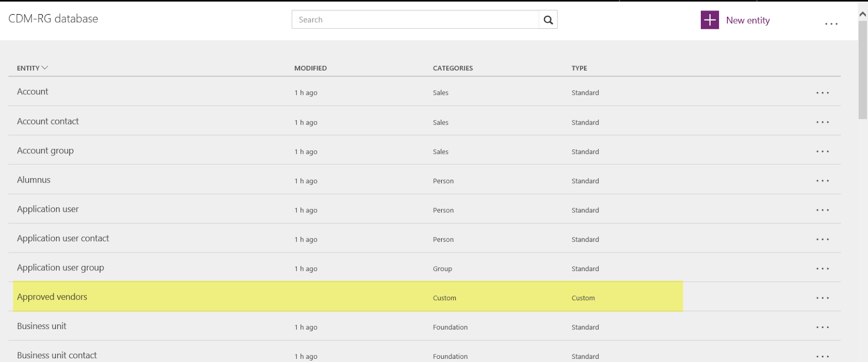Open the top-right ellipsis menu in header
Viewport: 868px width, 362px height.
[831, 24]
